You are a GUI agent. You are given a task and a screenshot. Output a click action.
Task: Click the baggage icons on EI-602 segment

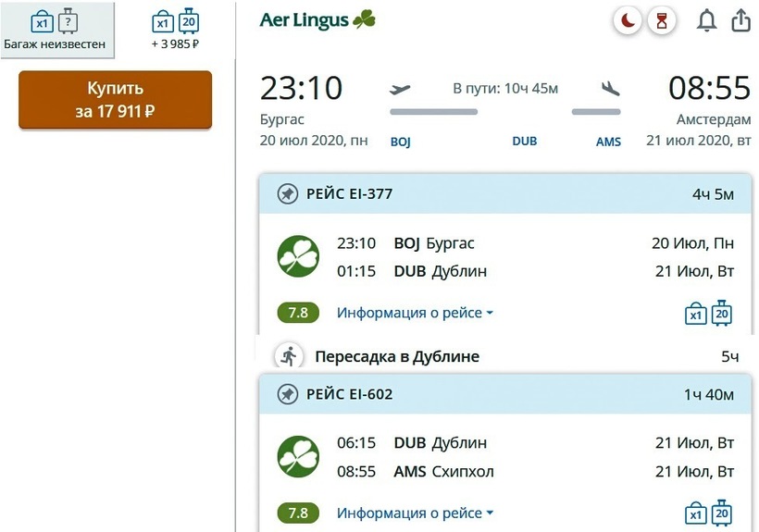coord(709,513)
